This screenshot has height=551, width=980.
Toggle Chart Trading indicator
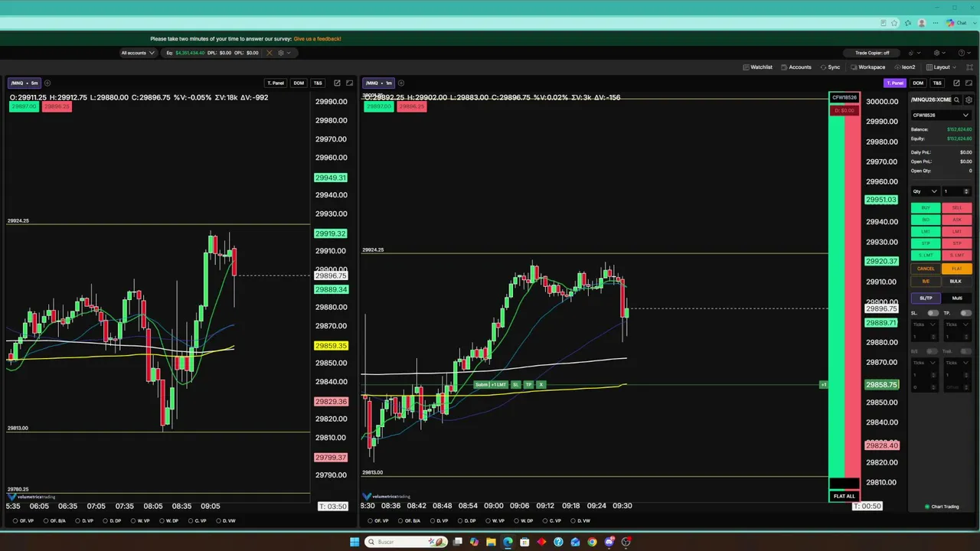tap(942, 507)
